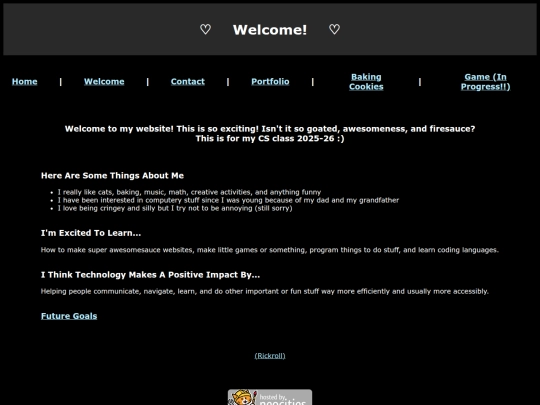
Task: Open the Contact page link
Action: point(188,82)
